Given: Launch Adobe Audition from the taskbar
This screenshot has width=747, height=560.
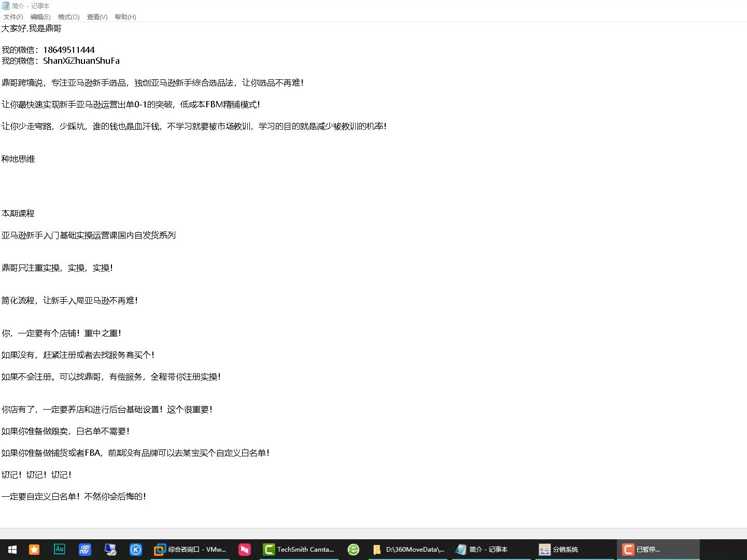Looking at the screenshot, I should [60, 549].
